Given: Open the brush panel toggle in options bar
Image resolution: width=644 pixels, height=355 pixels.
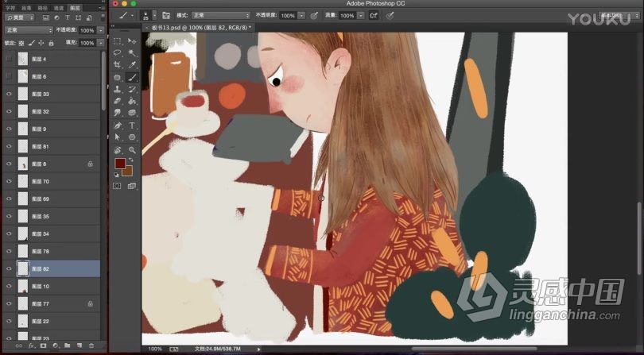Looking at the screenshot, I should 166,15.
